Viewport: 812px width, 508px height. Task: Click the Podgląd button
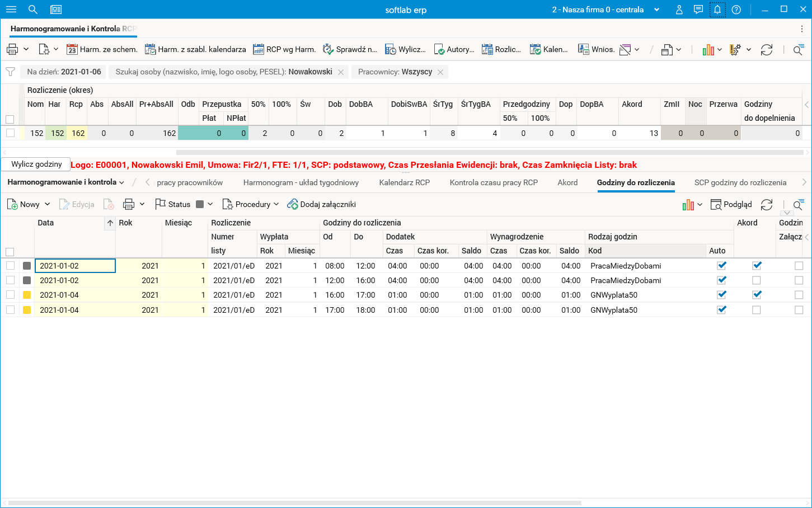click(731, 205)
